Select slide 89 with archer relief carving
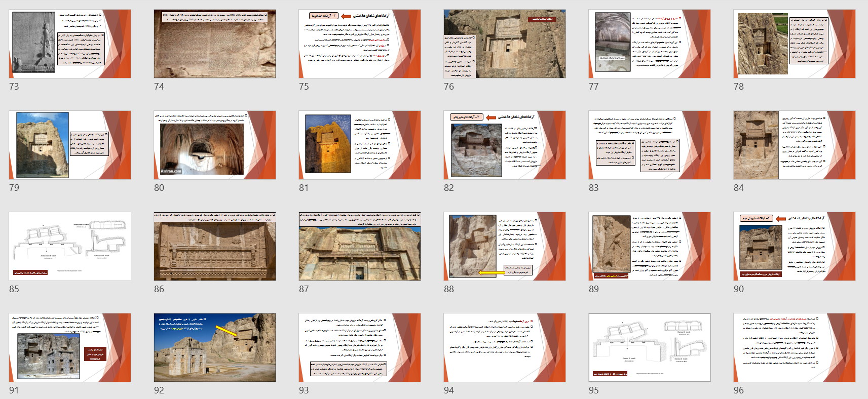The width and height of the screenshot is (868, 399). click(650, 246)
